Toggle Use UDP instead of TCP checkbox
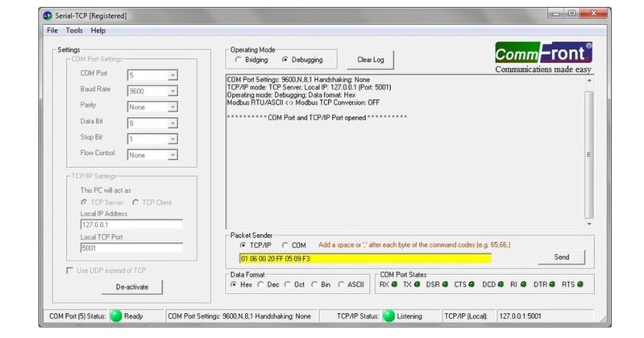This screenshot has width=644, height=338. click(x=70, y=270)
